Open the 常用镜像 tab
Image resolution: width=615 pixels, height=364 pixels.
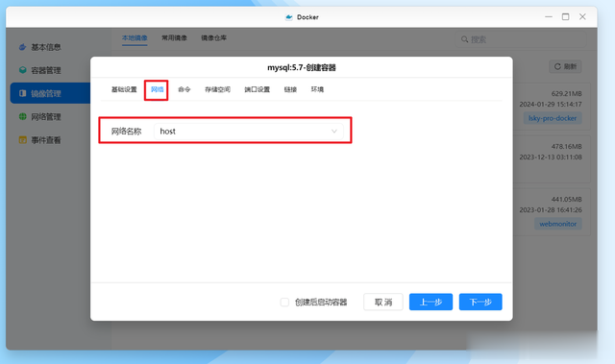(x=174, y=38)
